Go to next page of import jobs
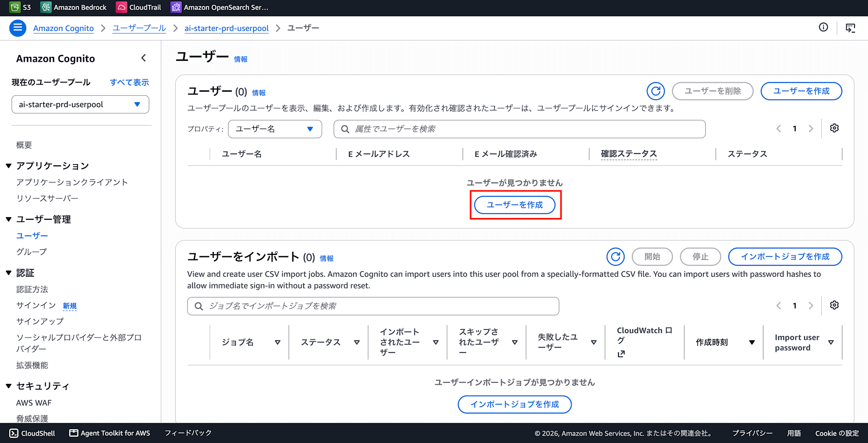Viewport: 868px width, 443px height. 811,306
